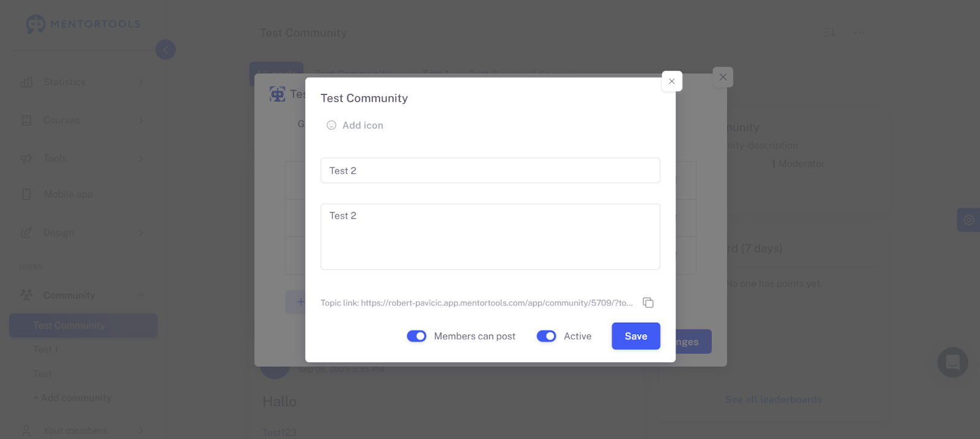980x439 pixels.
Task: Collapse the Community section chevron
Action: (141, 295)
